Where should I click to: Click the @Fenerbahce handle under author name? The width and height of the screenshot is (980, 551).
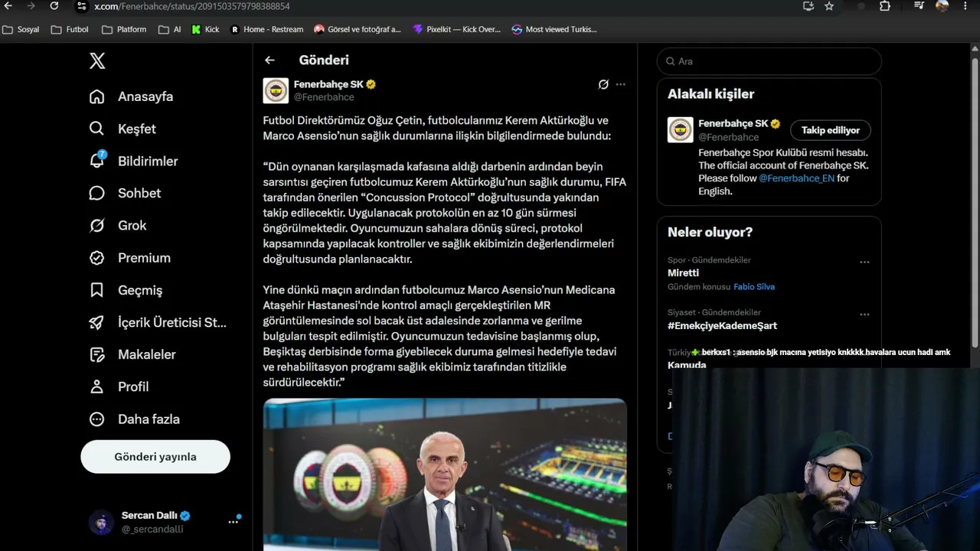click(x=324, y=97)
